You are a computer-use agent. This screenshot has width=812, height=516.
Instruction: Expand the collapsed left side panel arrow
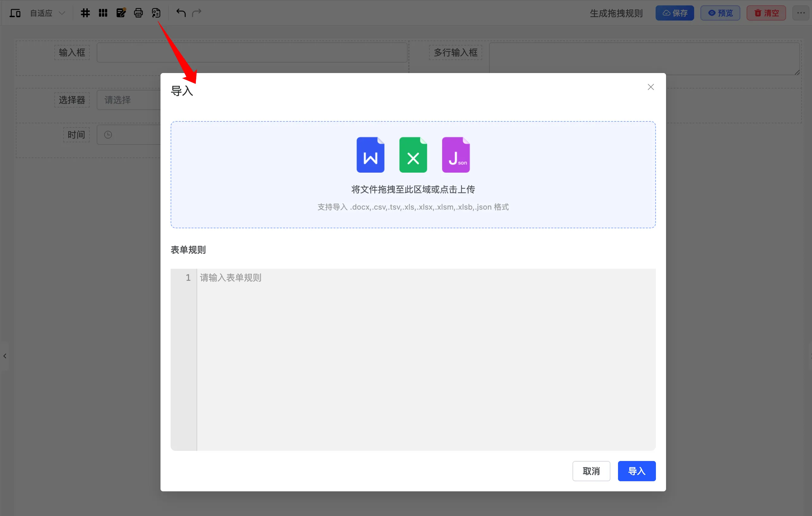tap(5, 356)
